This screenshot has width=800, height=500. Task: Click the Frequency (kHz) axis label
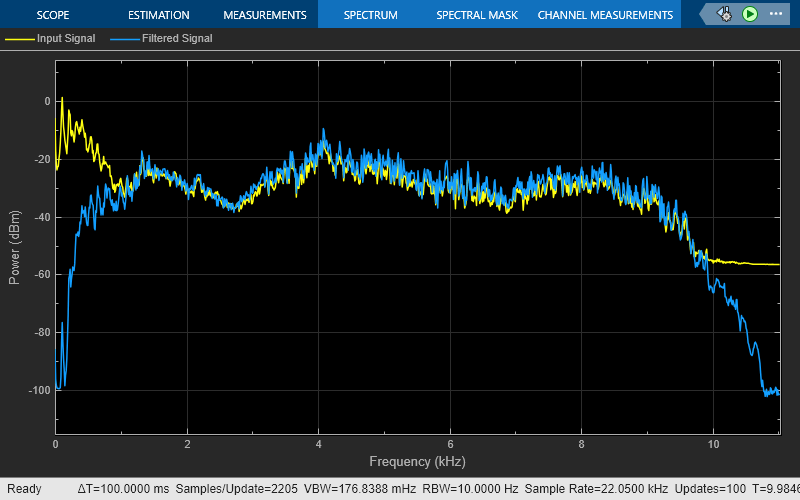pos(417,462)
